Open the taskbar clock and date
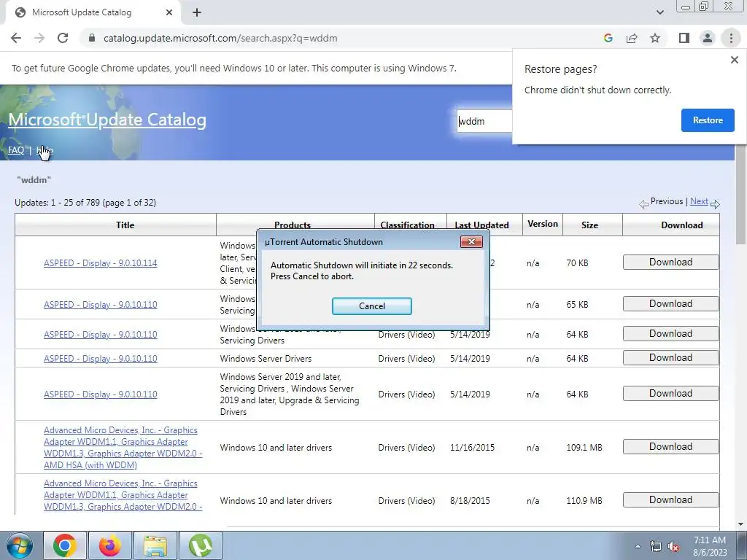The image size is (747, 560). [710, 546]
